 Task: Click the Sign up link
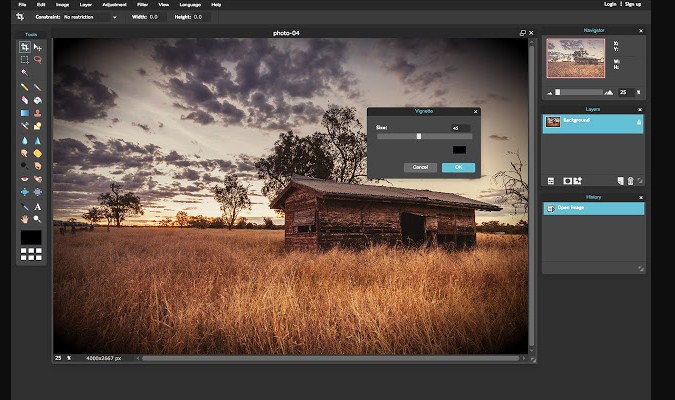coord(633,4)
